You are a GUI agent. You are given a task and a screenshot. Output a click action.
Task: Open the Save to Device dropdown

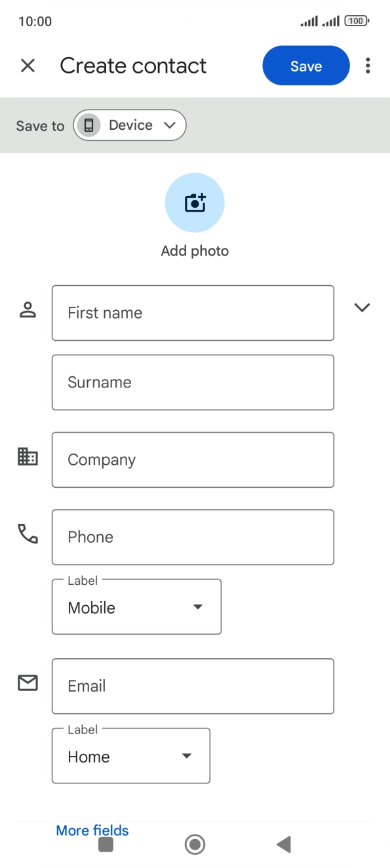129,125
